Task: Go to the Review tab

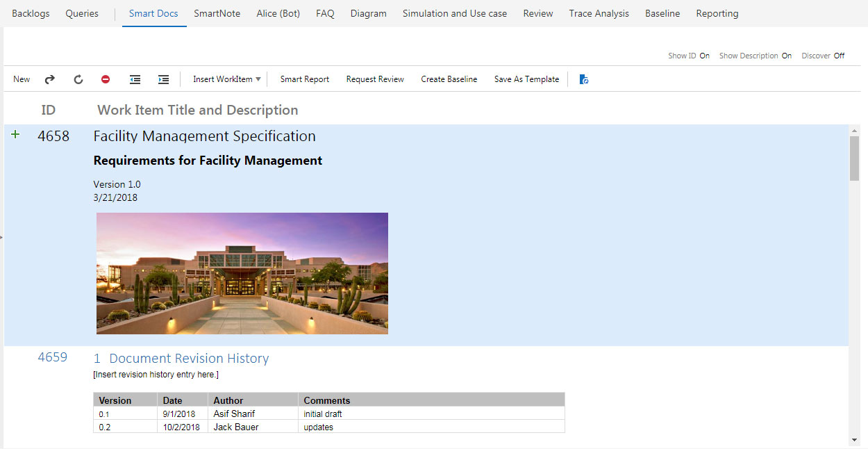Action: tap(538, 13)
